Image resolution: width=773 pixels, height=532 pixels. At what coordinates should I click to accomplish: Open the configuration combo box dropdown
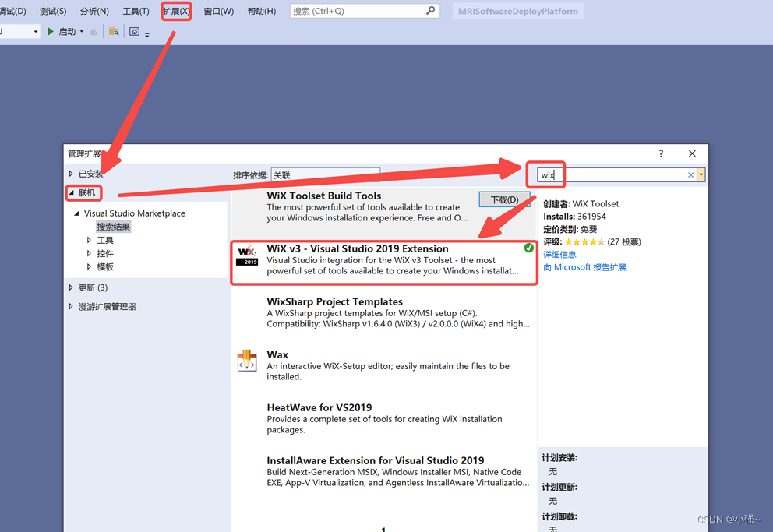click(x=36, y=31)
